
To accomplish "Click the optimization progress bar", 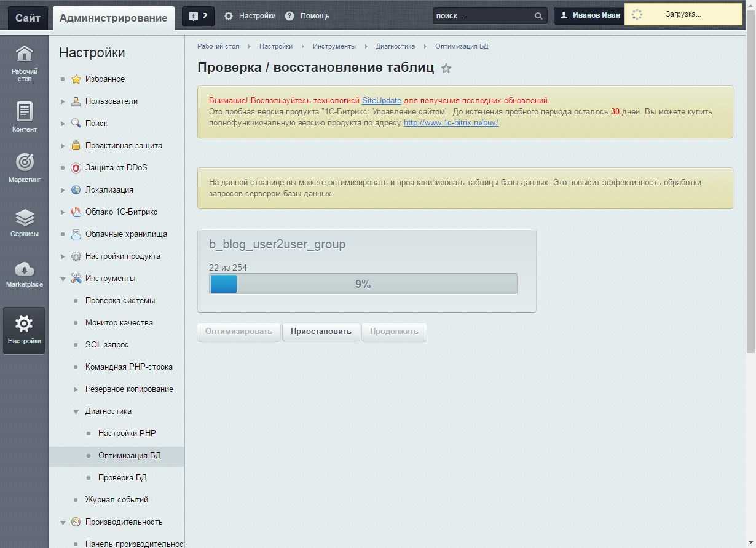I will tap(363, 284).
